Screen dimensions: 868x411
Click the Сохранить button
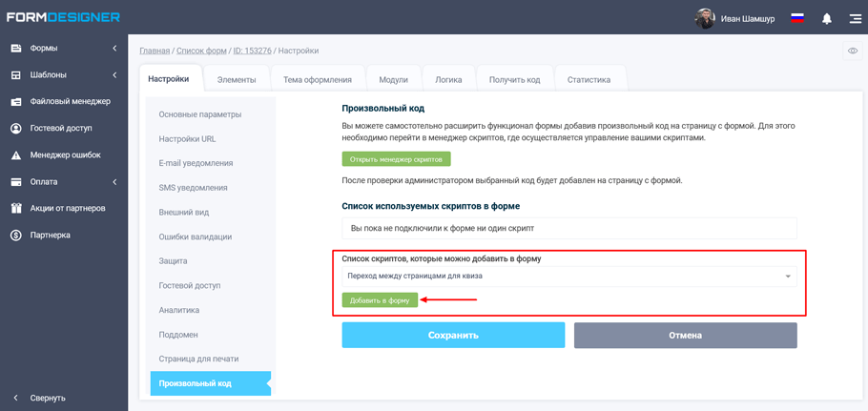click(x=453, y=335)
